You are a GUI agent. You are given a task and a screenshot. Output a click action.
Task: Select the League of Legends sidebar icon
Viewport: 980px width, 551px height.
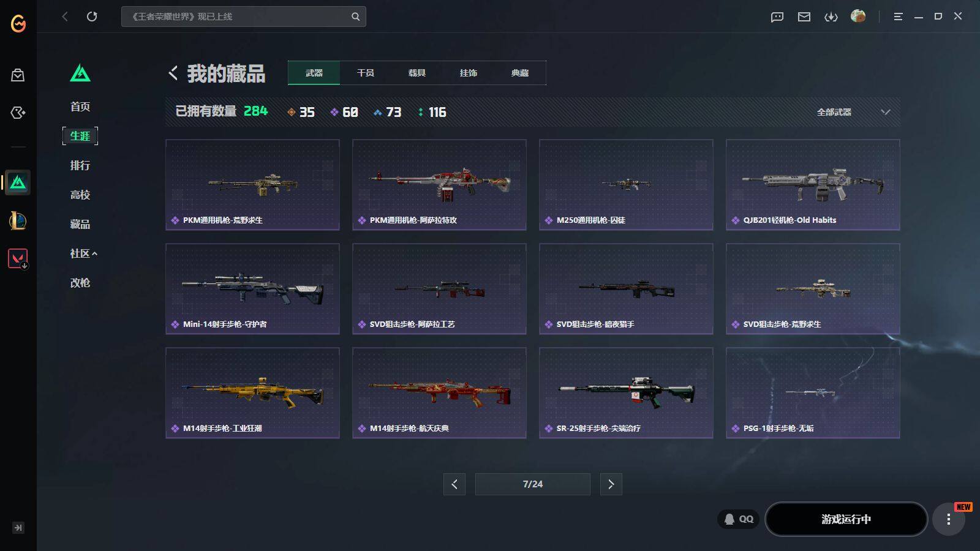[18, 220]
